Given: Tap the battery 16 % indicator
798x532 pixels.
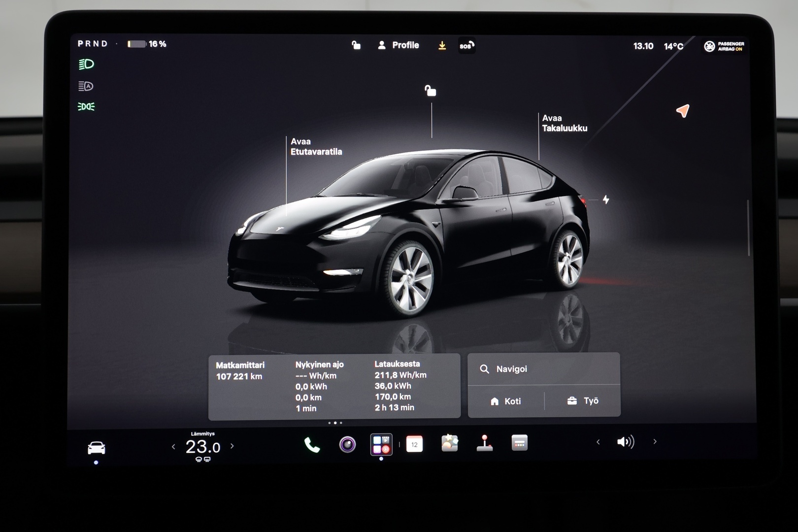Looking at the screenshot, I should (x=147, y=44).
